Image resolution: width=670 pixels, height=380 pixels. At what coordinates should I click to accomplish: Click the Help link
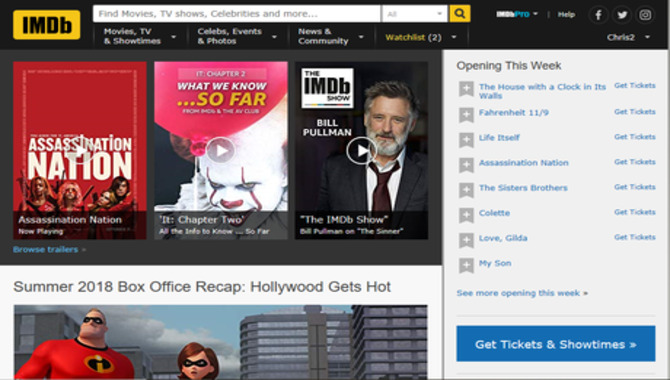coord(566,15)
